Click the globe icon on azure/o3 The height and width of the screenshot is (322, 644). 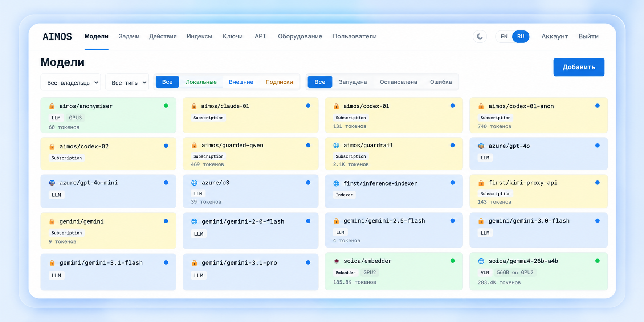(194, 183)
